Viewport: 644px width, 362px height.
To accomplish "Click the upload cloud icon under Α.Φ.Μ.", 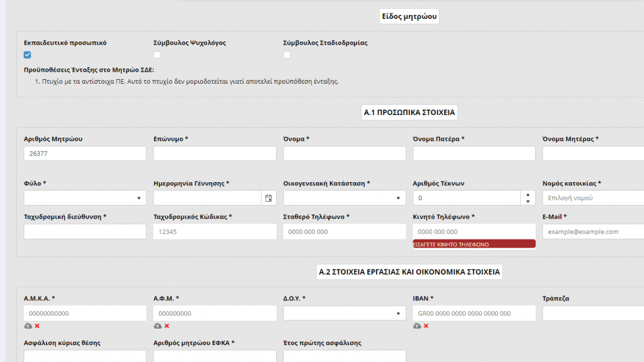I will pos(158,326).
